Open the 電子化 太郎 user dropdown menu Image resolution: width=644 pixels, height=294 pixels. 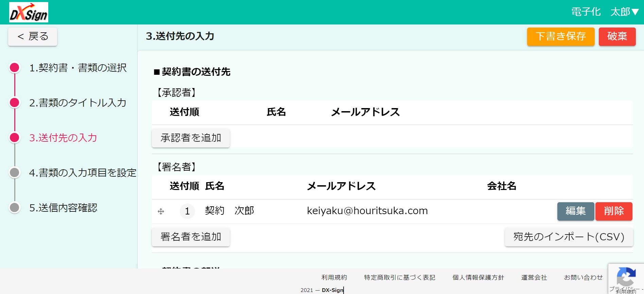(605, 12)
